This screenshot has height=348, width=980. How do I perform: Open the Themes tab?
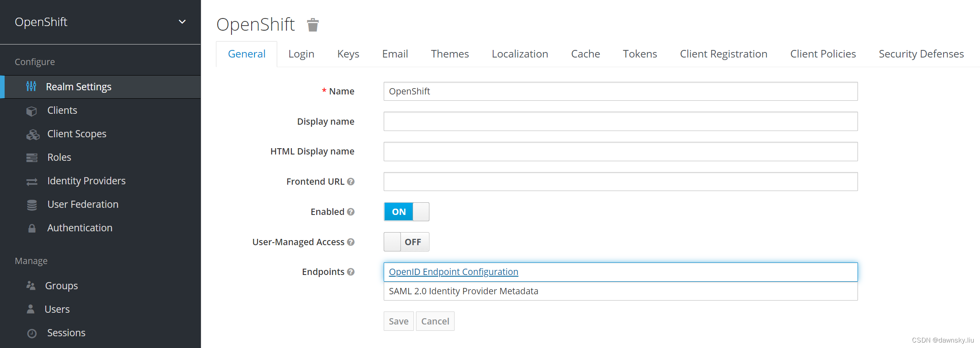pos(450,54)
